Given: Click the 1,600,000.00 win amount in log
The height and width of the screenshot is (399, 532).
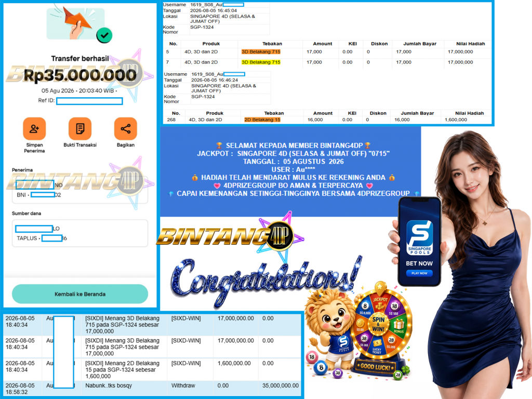Looking at the screenshot, I should [234, 363].
